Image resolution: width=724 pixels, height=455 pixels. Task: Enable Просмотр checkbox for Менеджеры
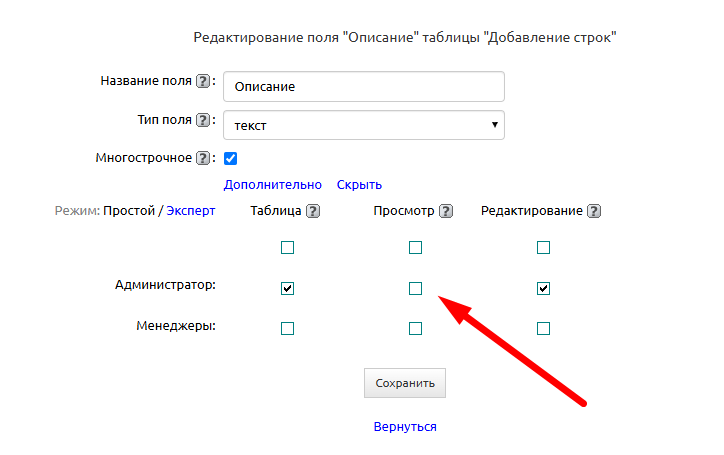416,328
